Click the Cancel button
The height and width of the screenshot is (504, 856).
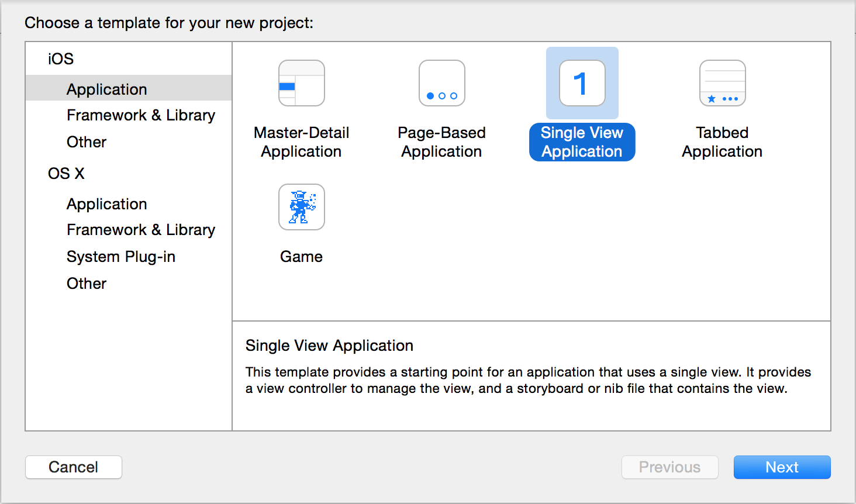click(73, 467)
